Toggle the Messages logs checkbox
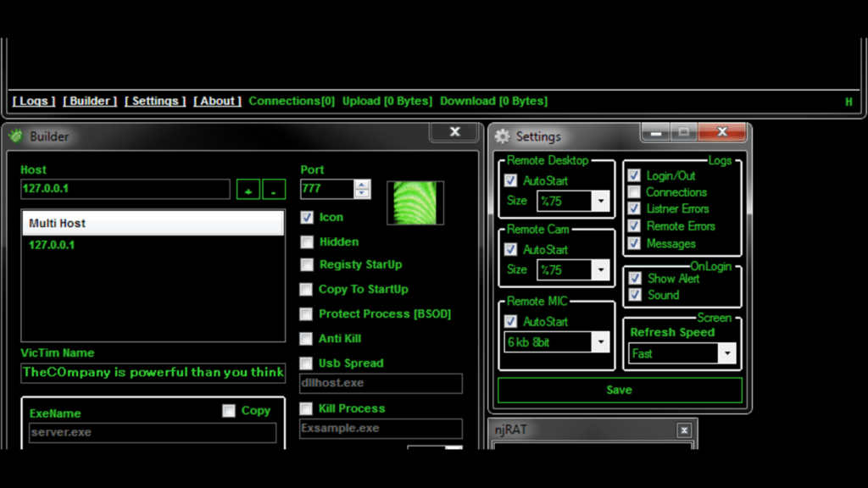This screenshot has width=868, height=488. click(634, 243)
